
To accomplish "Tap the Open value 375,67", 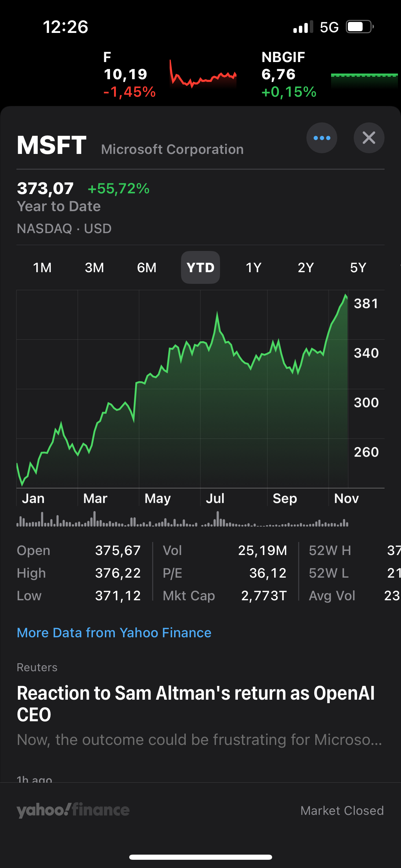I will tap(118, 551).
